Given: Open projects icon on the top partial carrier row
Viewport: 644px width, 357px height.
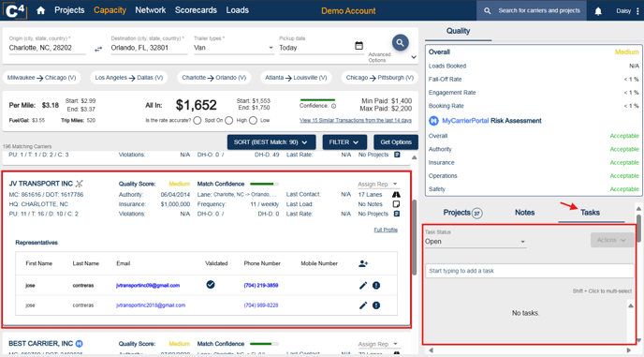Looking at the screenshot, I should [397, 155].
